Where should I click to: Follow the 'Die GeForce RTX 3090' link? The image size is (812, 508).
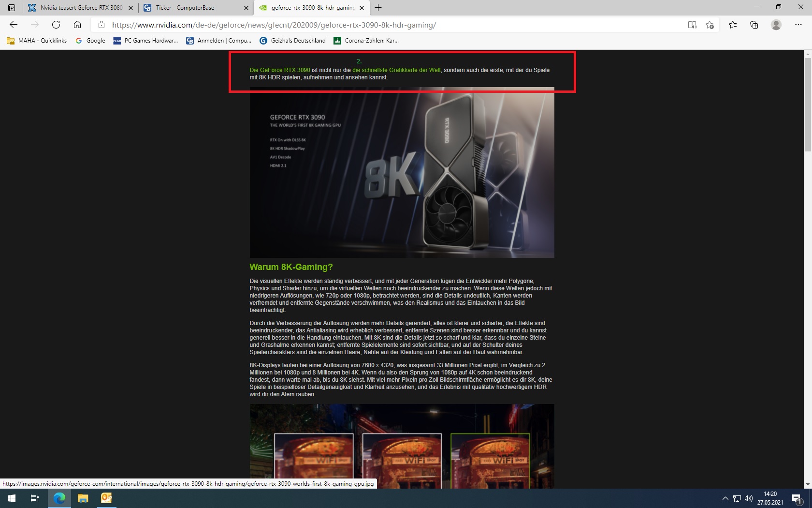[x=280, y=70]
